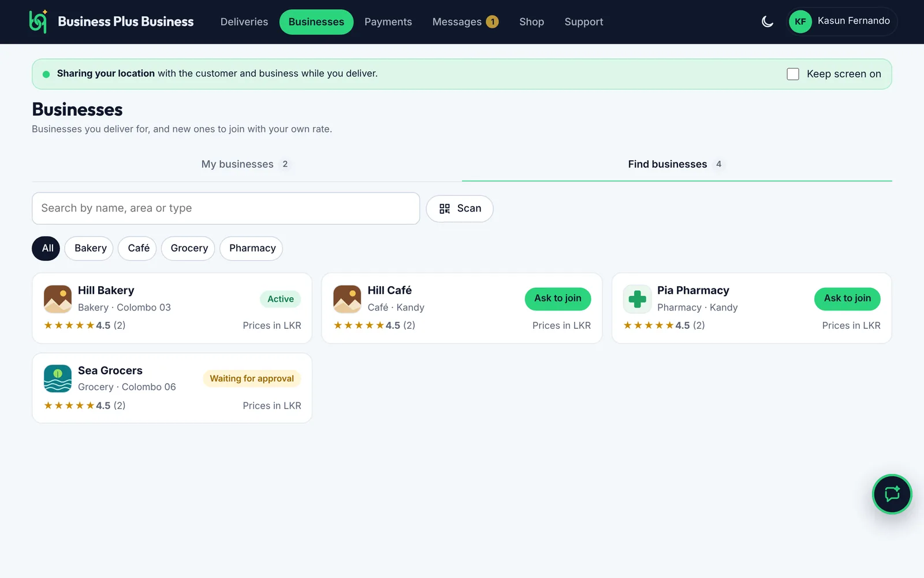Enable the Keep screen on checkbox
The height and width of the screenshot is (578, 924).
(793, 74)
